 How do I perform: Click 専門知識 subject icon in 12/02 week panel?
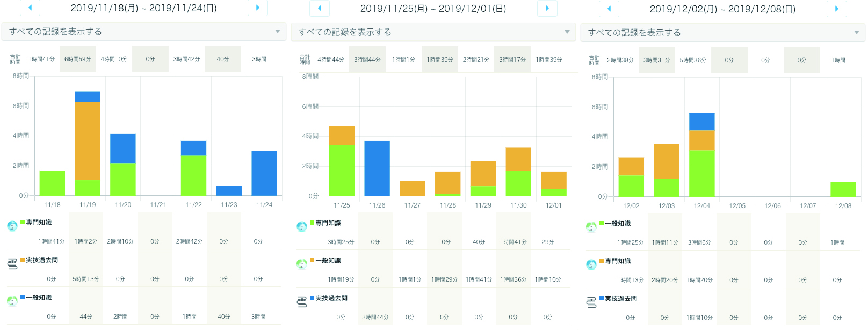(591, 264)
